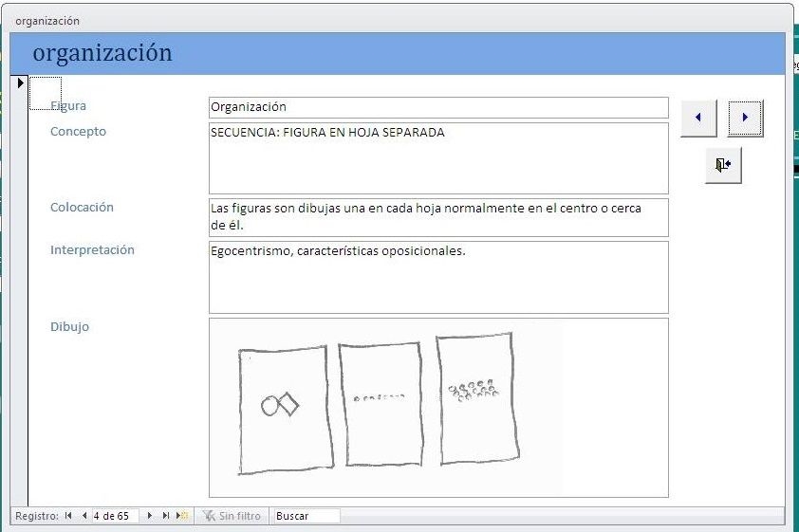Go to previous record in navigation bar
This screenshot has width=799, height=532.
tap(84, 516)
